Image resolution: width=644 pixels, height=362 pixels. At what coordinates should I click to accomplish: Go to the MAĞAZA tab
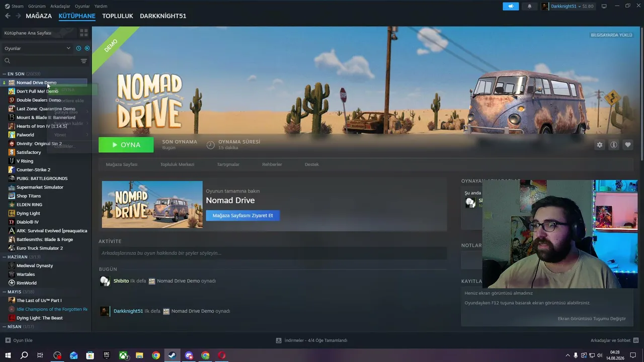[x=39, y=16]
